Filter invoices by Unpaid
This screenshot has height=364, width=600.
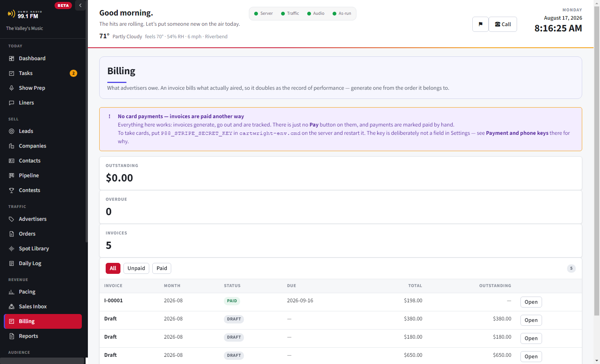136,268
